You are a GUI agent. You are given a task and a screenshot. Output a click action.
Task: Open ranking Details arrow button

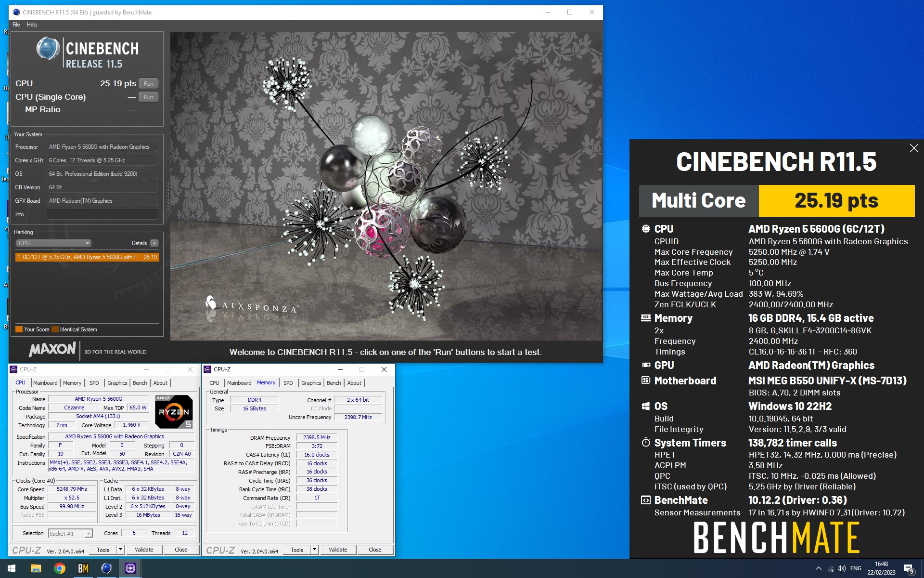point(154,243)
